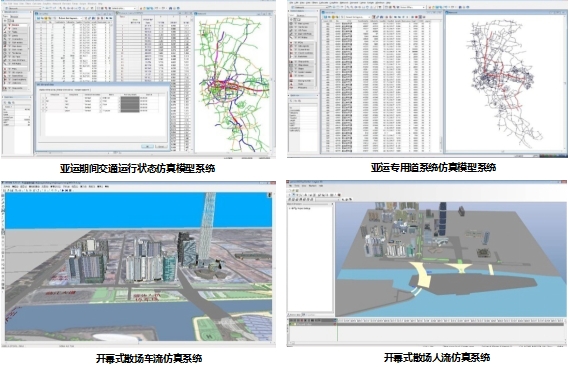Select the Links network object icon in top-left panel
This screenshot has width=570, height=367.
pyautogui.click(x=5, y=29)
